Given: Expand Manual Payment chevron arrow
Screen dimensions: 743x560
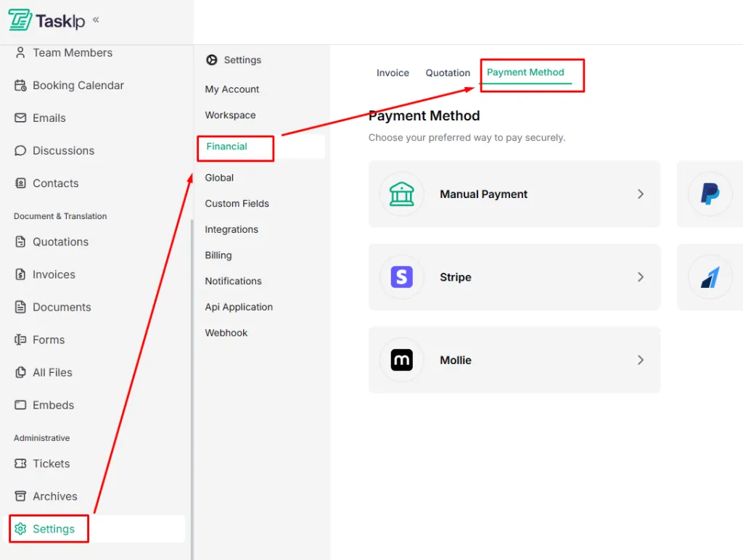Looking at the screenshot, I should pos(640,194).
